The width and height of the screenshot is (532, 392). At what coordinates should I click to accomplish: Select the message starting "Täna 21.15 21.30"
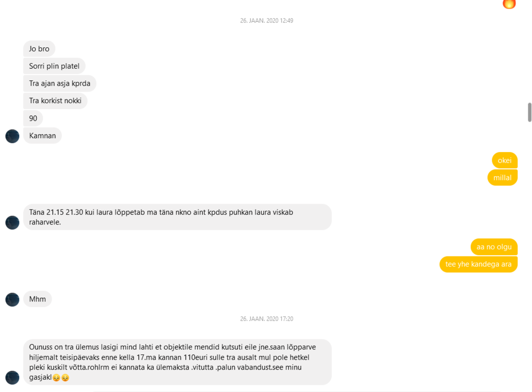click(177, 217)
